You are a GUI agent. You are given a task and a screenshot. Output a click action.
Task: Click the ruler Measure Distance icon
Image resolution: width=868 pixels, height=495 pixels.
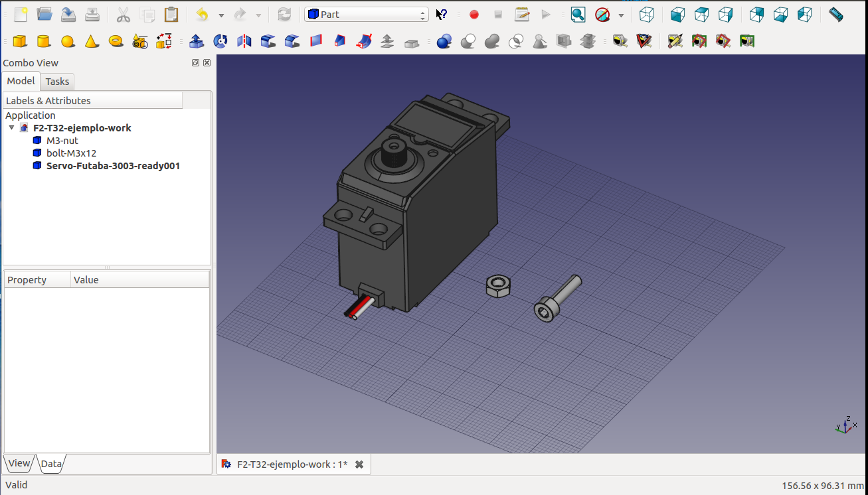coord(836,15)
